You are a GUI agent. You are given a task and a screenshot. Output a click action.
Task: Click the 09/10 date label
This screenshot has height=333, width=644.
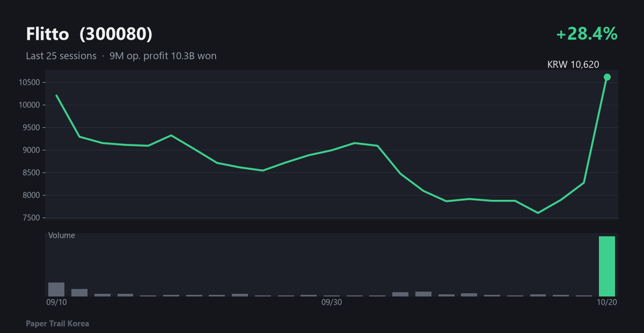(x=57, y=302)
